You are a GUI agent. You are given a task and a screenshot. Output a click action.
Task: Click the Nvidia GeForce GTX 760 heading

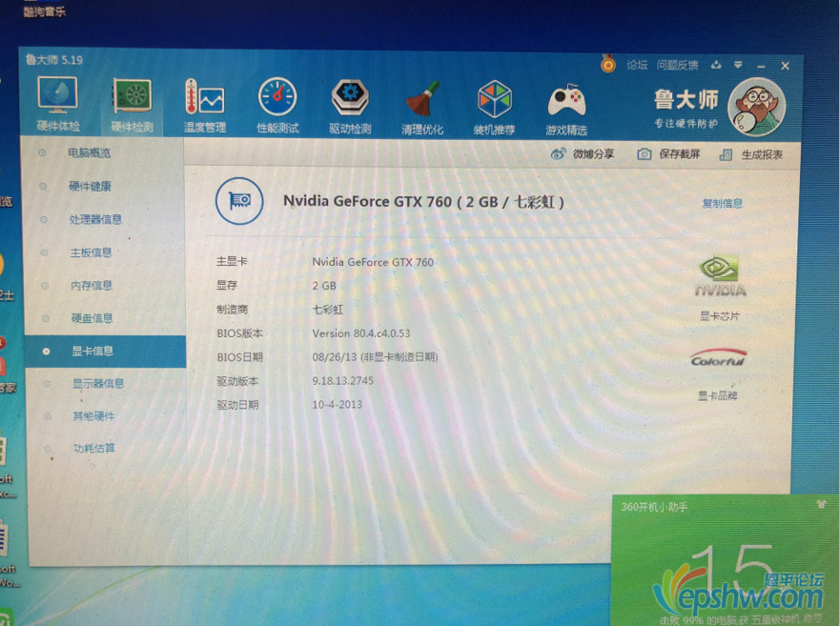click(x=423, y=202)
